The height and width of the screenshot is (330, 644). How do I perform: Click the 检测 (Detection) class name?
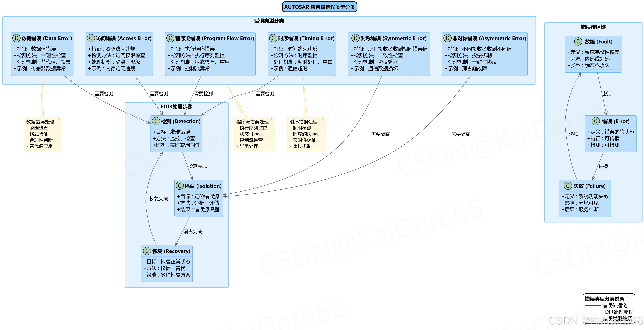(181, 121)
